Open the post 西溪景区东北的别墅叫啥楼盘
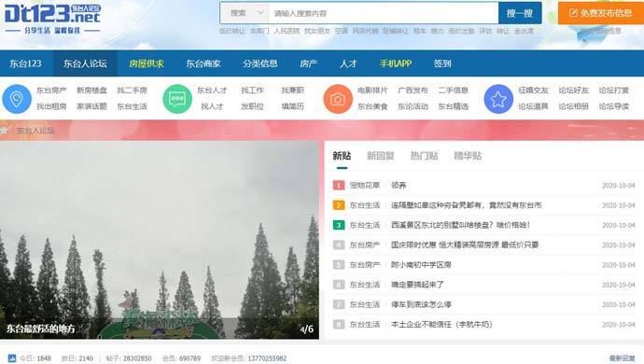 pyautogui.click(x=460, y=225)
